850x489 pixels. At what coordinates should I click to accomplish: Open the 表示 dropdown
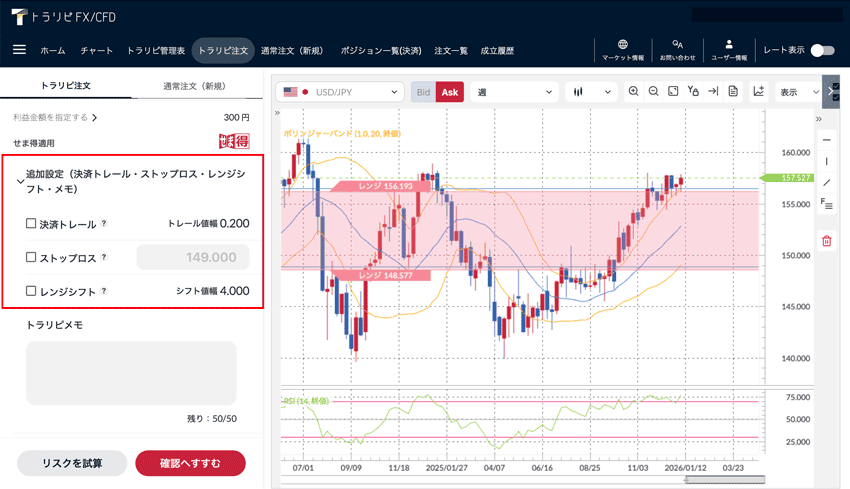tap(799, 92)
